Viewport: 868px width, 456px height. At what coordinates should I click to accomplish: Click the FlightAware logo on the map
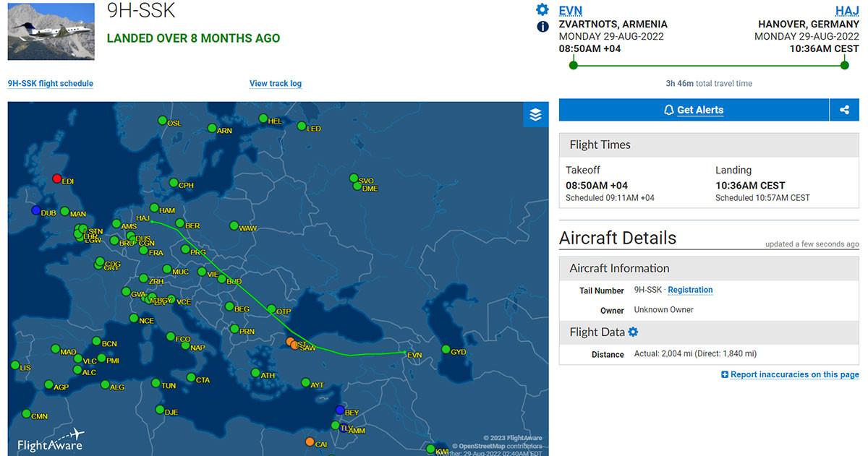51,441
